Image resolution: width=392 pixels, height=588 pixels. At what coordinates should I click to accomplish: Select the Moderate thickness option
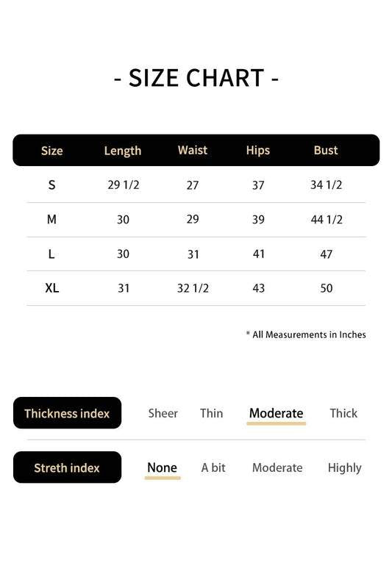(x=276, y=413)
